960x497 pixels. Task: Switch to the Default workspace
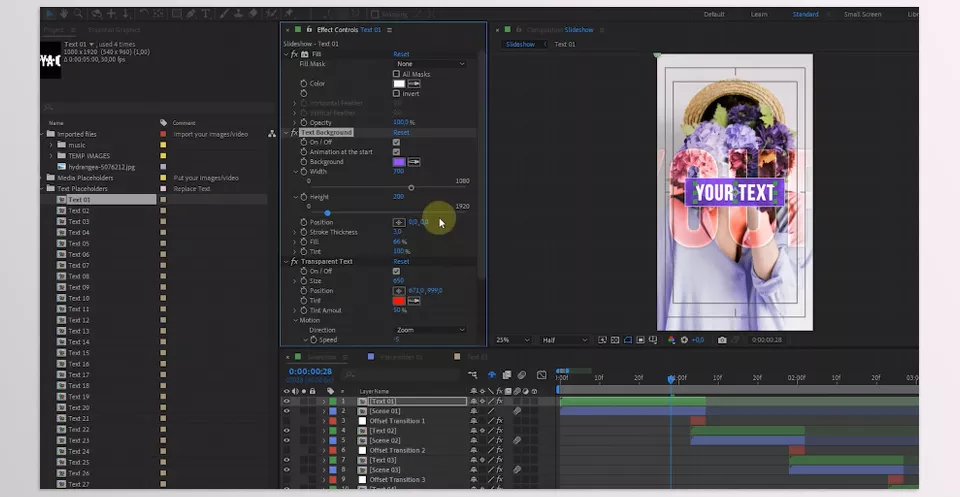pos(714,14)
